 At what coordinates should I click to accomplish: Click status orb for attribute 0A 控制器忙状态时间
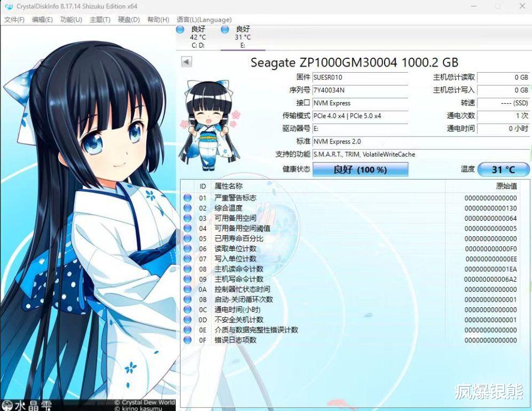(187, 290)
